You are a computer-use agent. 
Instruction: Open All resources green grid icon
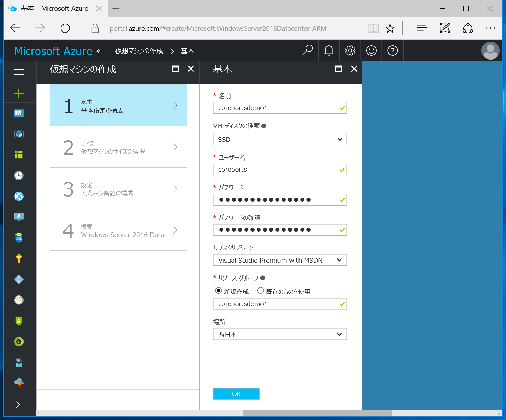[19, 155]
